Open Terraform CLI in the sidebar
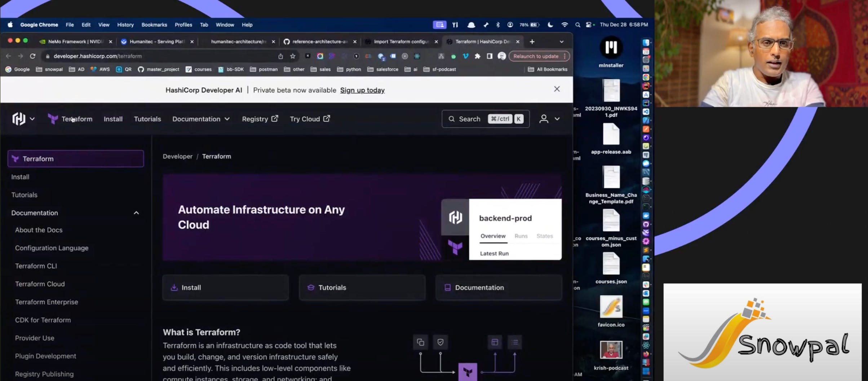Image resolution: width=868 pixels, height=381 pixels. (x=36, y=266)
